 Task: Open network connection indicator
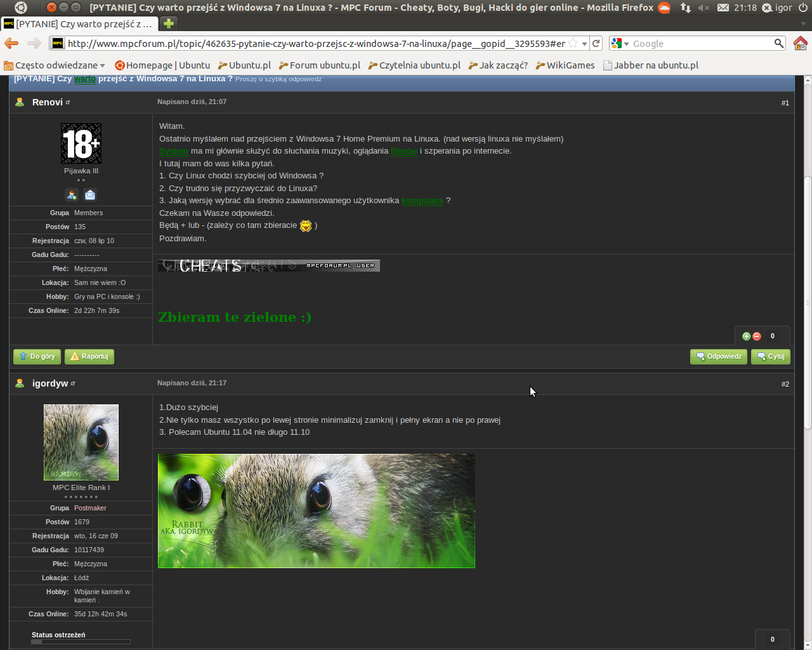[x=686, y=8]
